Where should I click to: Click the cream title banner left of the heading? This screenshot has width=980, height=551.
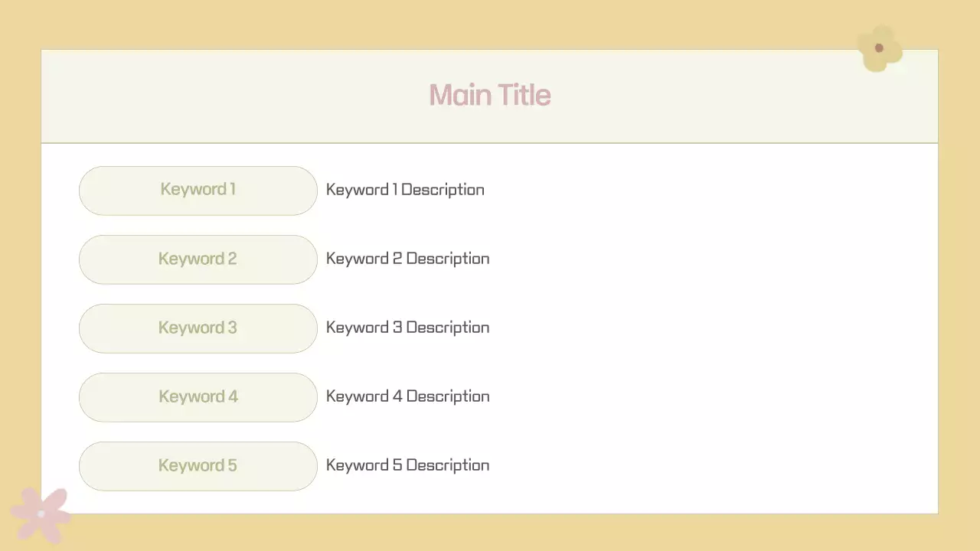coord(230,96)
